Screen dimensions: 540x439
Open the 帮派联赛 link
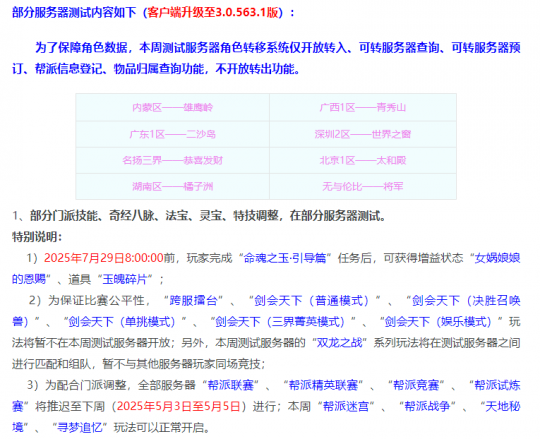click(x=230, y=385)
